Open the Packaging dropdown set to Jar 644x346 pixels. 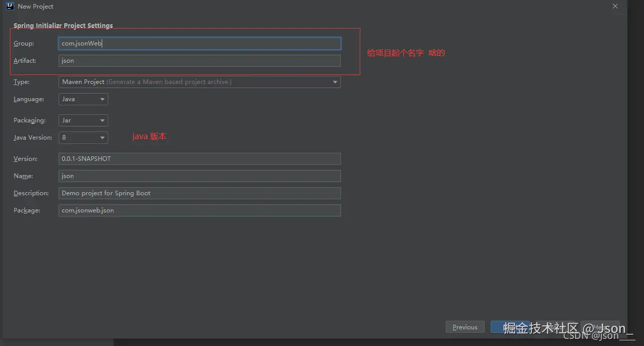[x=83, y=120]
